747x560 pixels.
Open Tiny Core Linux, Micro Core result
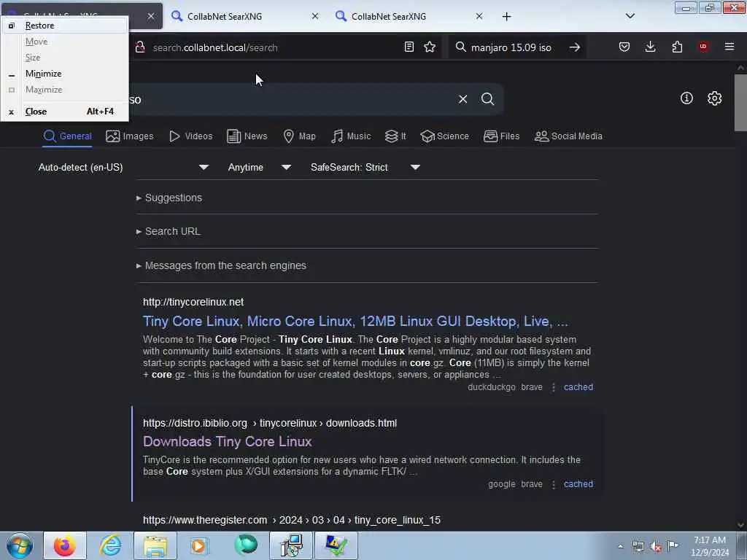pos(355,322)
